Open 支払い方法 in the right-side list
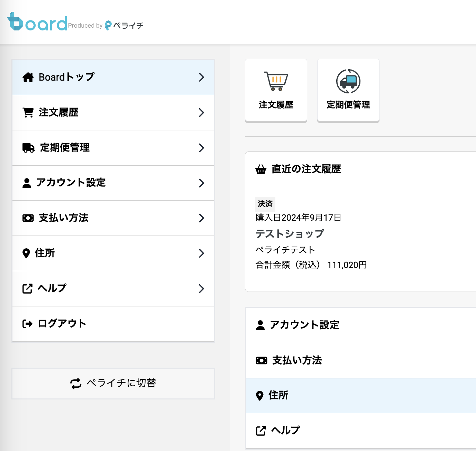 (x=297, y=360)
